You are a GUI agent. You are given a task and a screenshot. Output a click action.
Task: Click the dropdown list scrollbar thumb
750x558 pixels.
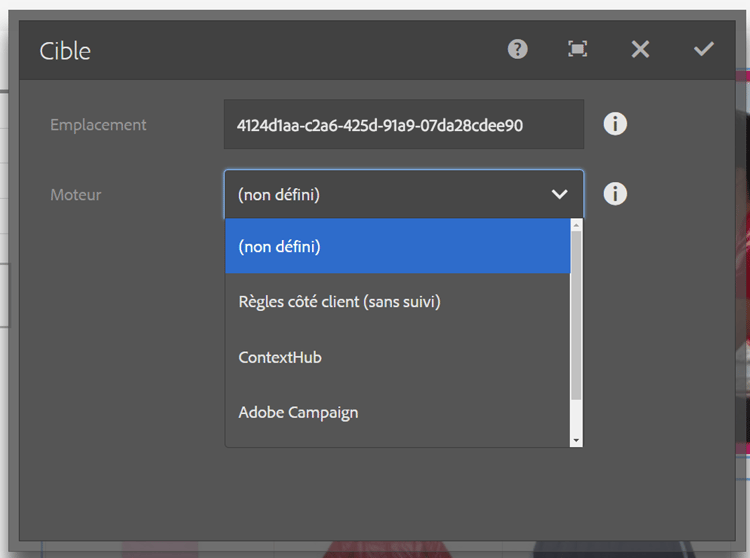(576, 316)
